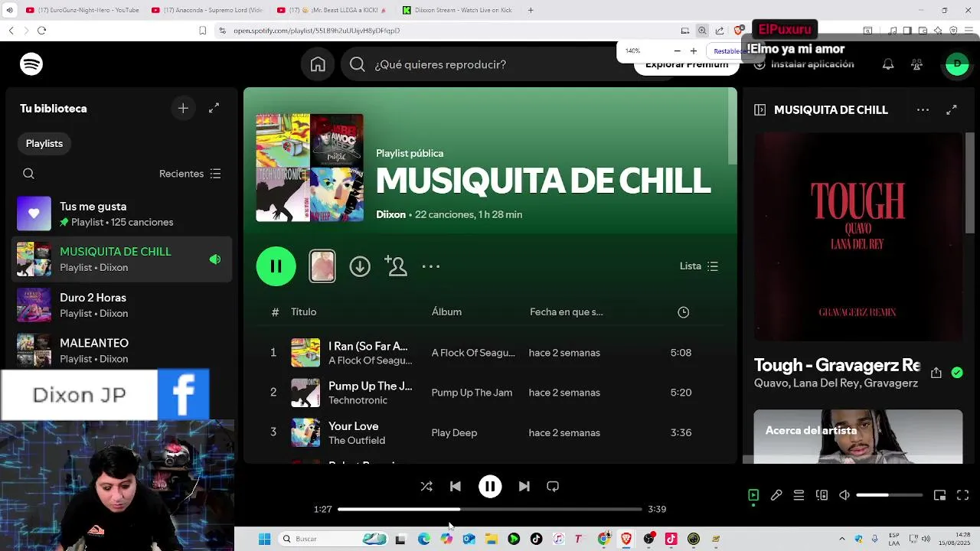The image size is (980, 551).
Task: Toggle the Playlists filter chip
Action: (x=44, y=143)
